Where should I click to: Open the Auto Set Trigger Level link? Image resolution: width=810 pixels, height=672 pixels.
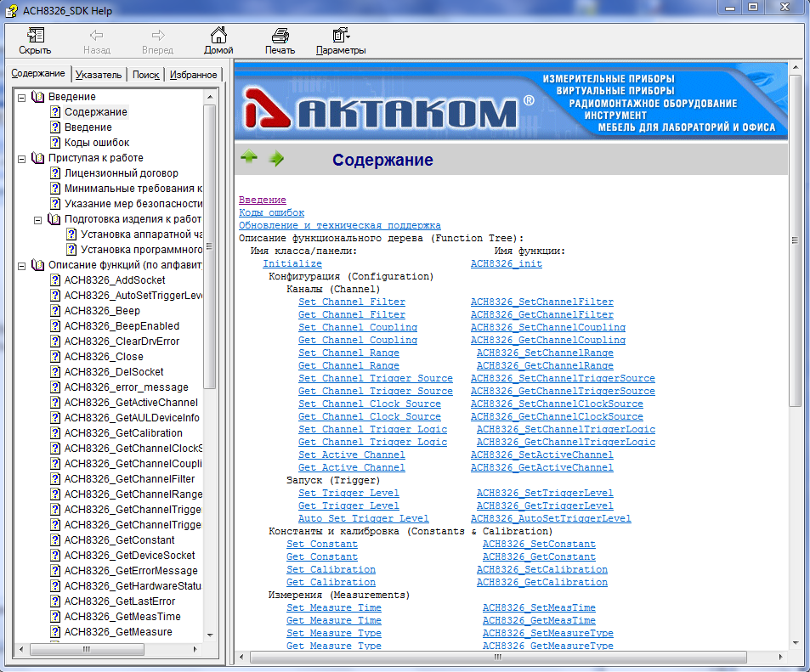coord(363,518)
